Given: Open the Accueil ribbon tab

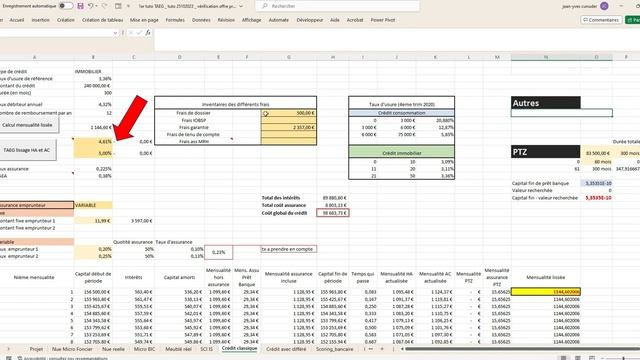Looking at the screenshot, I should click(17, 20).
